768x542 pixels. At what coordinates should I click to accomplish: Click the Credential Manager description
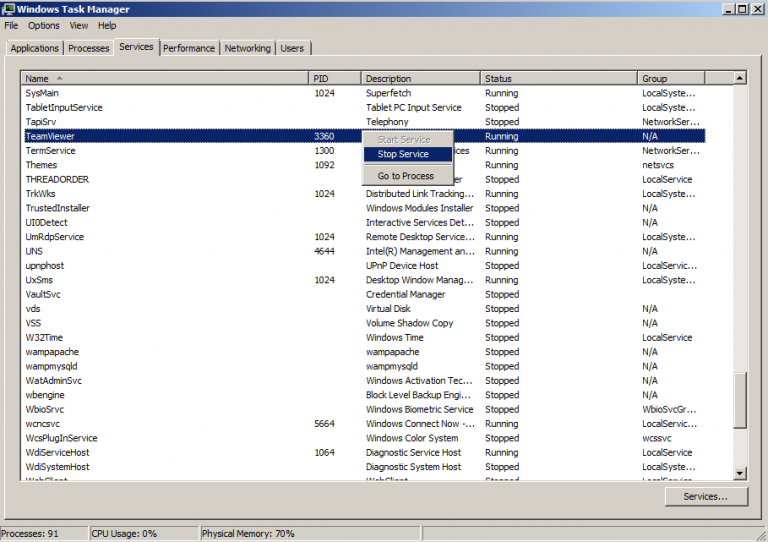406,294
